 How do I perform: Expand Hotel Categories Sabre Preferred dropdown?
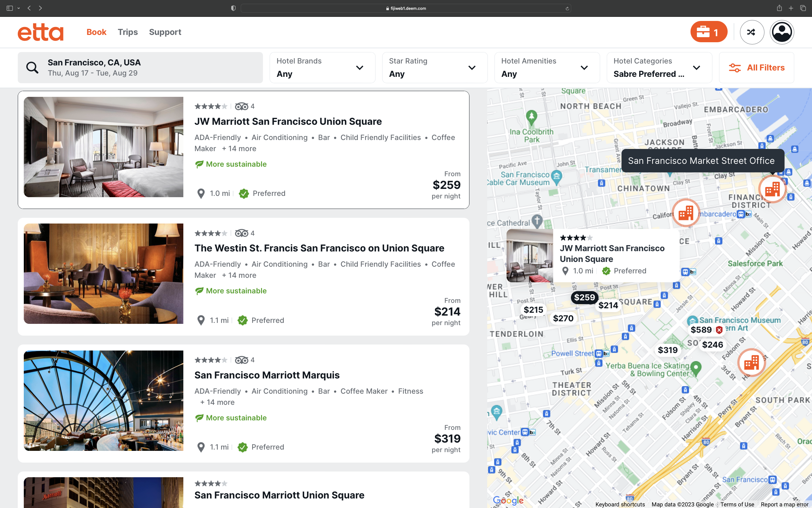pos(659,68)
